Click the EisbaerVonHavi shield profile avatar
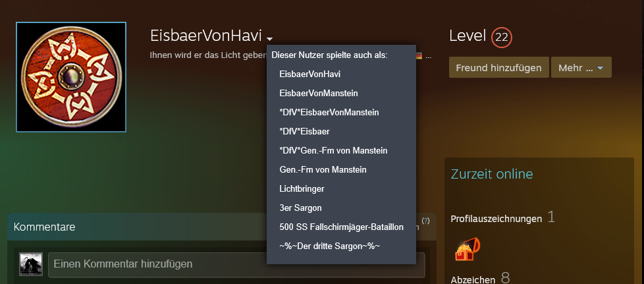Image resolution: width=644 pixels, height=284 pixels. [71, 77]
